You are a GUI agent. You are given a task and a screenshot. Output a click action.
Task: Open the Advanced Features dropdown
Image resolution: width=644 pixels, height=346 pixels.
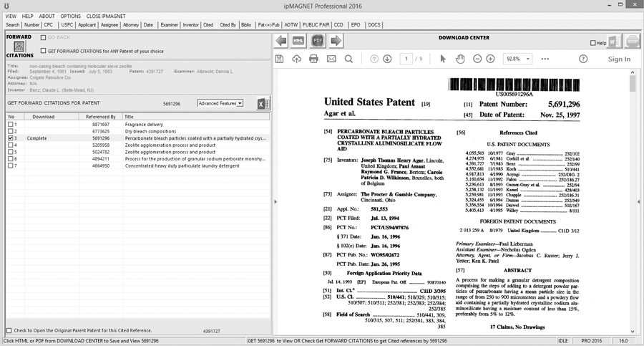pos(220,103)
